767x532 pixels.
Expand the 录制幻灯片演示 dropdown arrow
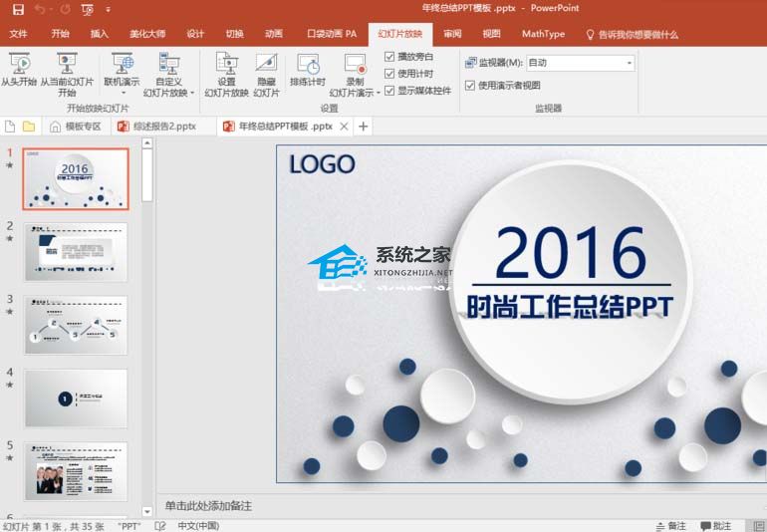coord(379,93)
